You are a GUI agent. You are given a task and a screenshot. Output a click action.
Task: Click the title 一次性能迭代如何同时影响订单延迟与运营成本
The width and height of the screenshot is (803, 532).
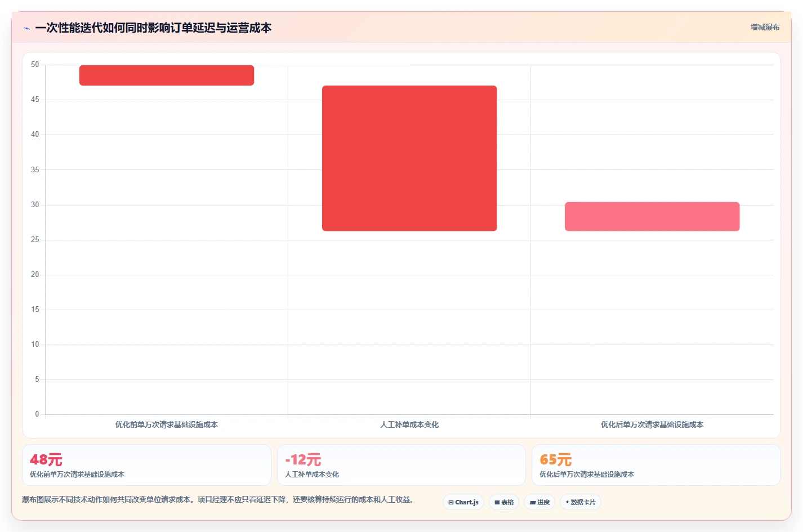(x=153, y=28)
